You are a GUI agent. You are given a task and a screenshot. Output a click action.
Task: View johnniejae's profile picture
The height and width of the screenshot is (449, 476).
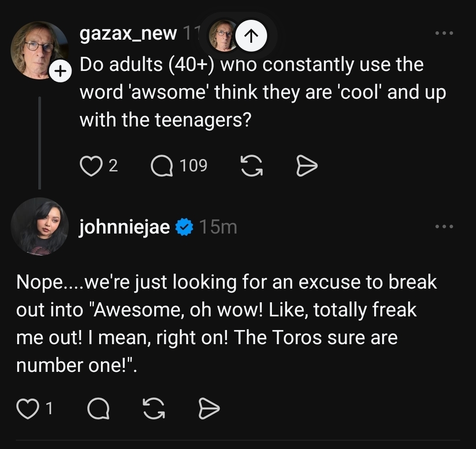click(39, 226)
